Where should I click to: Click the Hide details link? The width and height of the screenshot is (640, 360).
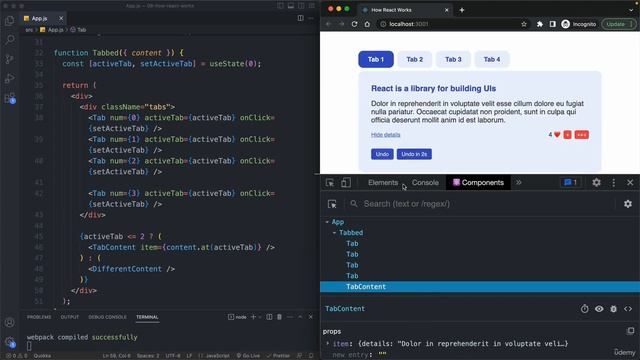(x=386, y=135)
